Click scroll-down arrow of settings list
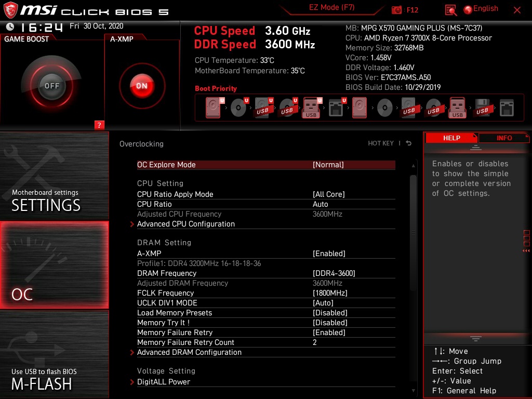532x399 pixels. tap(413, 391)
